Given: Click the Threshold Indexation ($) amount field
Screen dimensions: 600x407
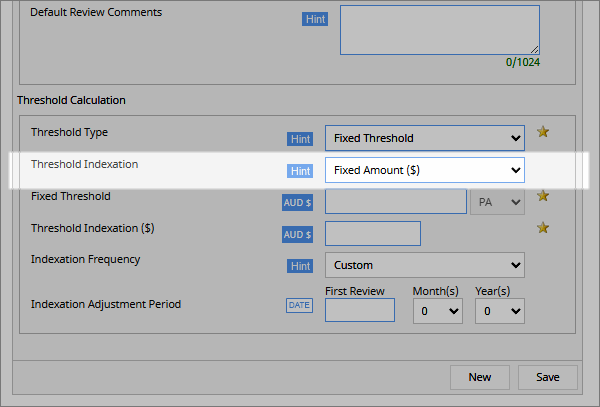Looking at the screenshot, I should pos(373,233).
